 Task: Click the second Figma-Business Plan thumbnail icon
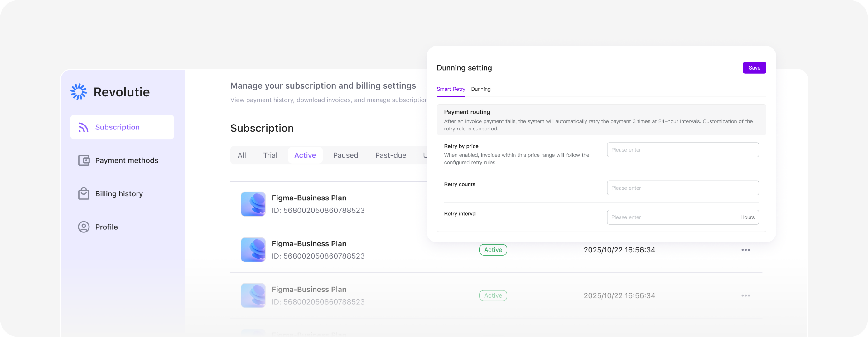tap(253, 250)
